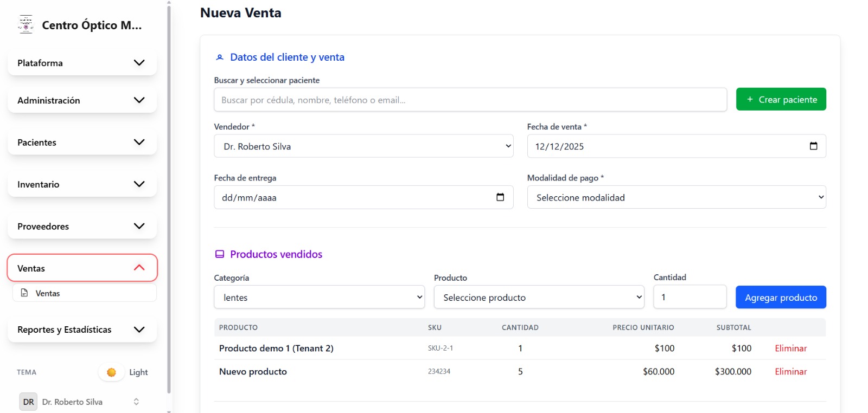The height and width of the screenshot is (413, 868).
Task: Click the Fecha de entrega date field
Action: point(363,197)
